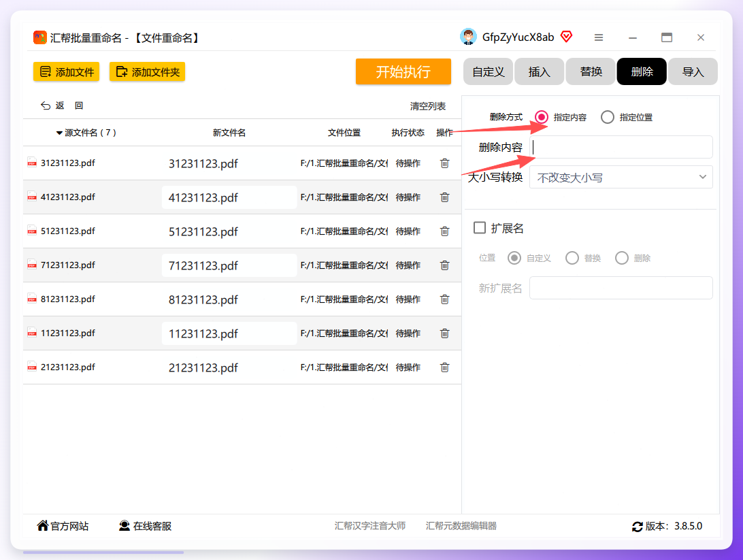The height and width of the screenshot is (560, 743).
Task: Edit new file name 11231123.pdf field
Action: coord(229,333)
